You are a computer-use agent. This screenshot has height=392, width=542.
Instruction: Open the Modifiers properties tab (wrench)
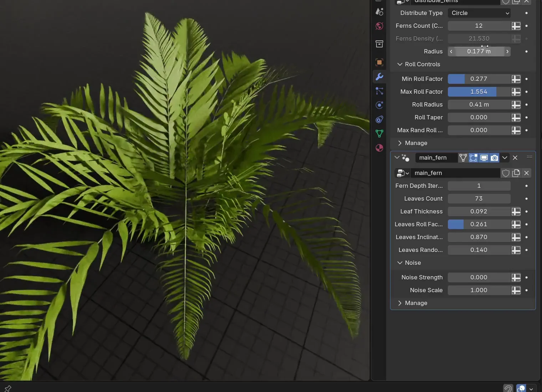pyautogui.click(x=379, y=77)
